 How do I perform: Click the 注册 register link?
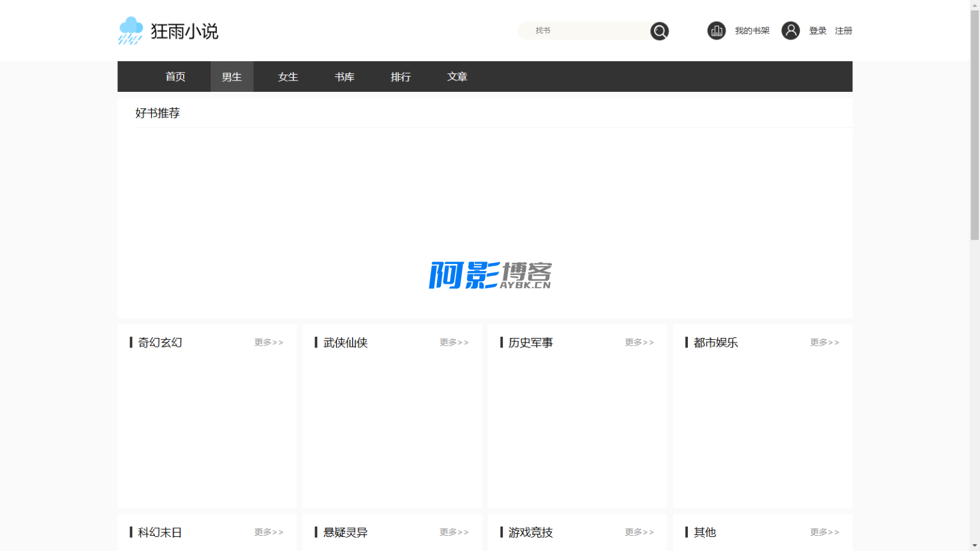click(x=843, y=31)
